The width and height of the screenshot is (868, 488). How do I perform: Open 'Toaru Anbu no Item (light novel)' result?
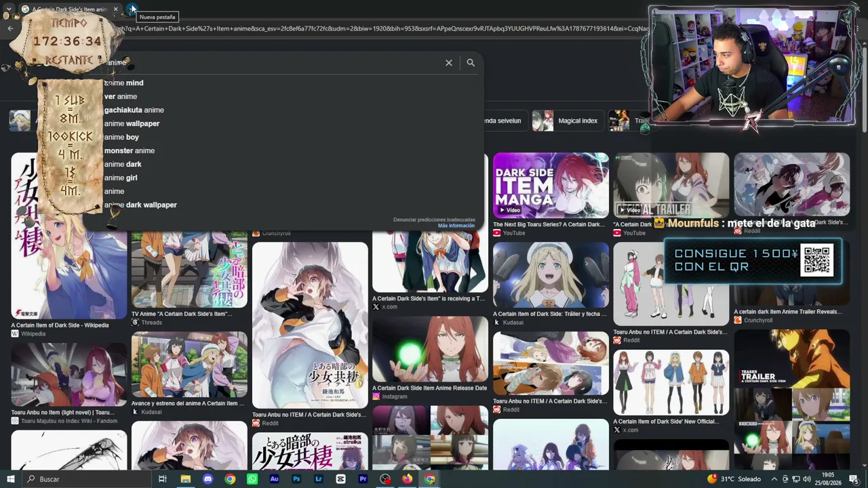62,412
